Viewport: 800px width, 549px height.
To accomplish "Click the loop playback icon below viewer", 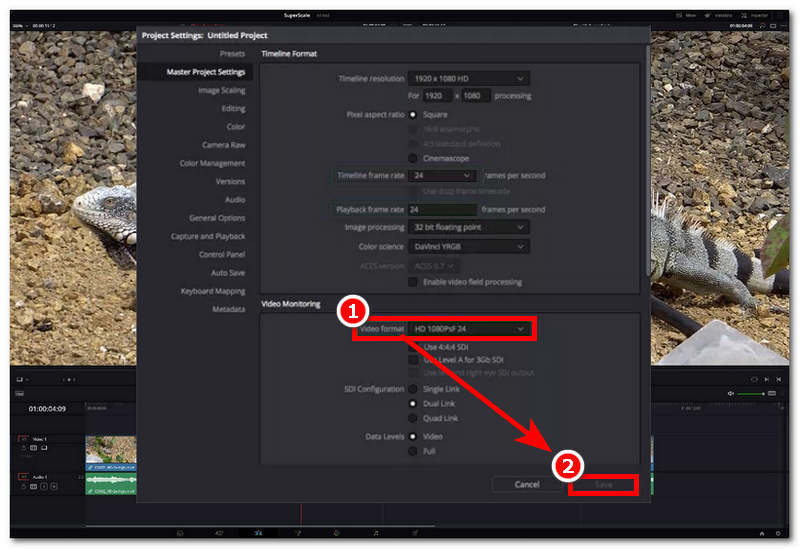I will coord(754,379).
